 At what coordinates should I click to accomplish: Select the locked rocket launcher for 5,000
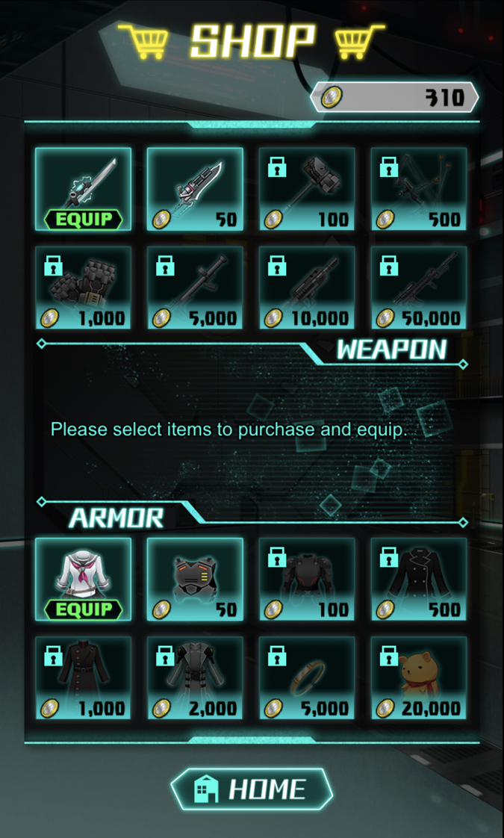pyautogui.click(x=195, y=288)
